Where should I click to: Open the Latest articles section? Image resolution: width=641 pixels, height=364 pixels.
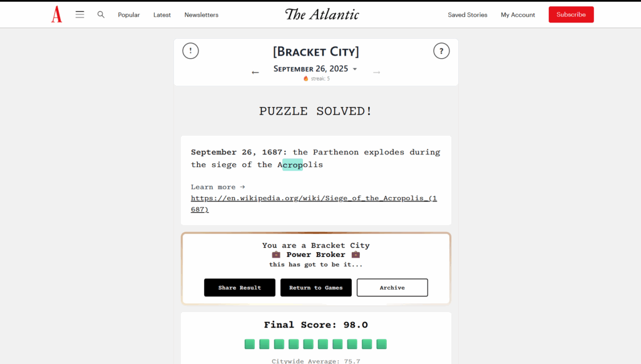pyautogui.click(x=162, y=14)
